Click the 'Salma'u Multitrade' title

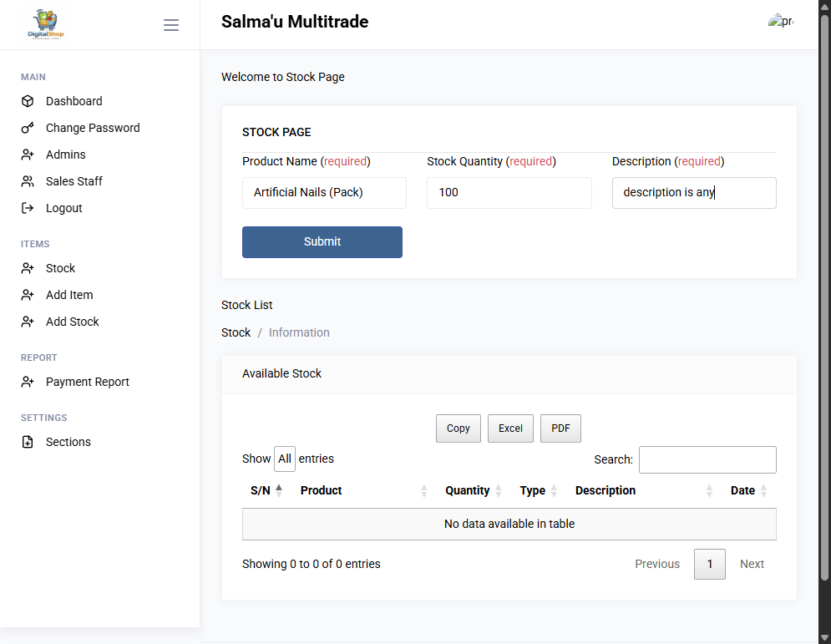(x=295, y=22)
